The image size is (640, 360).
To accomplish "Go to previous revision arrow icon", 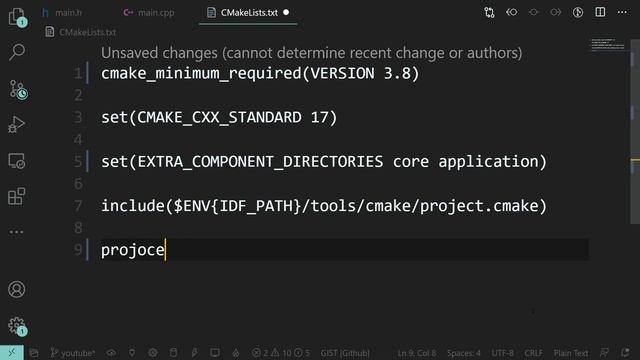I will tap(511, 12).
